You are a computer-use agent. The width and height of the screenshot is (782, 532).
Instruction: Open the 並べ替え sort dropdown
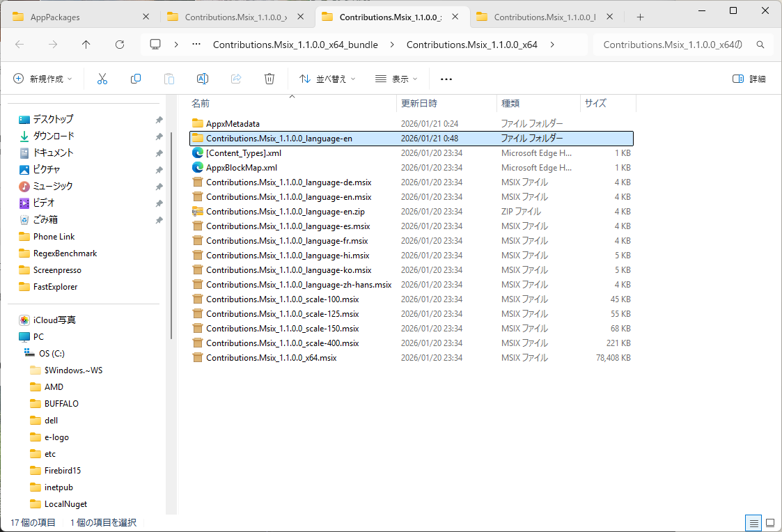pyautogui.click(x=327, y=79)
